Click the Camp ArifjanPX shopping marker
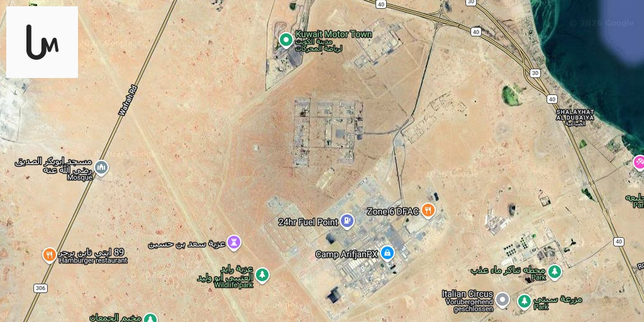 click(x=387, y=253)
